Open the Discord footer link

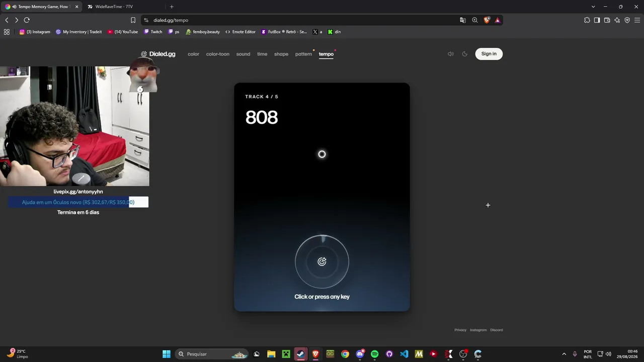coord(497,330)
